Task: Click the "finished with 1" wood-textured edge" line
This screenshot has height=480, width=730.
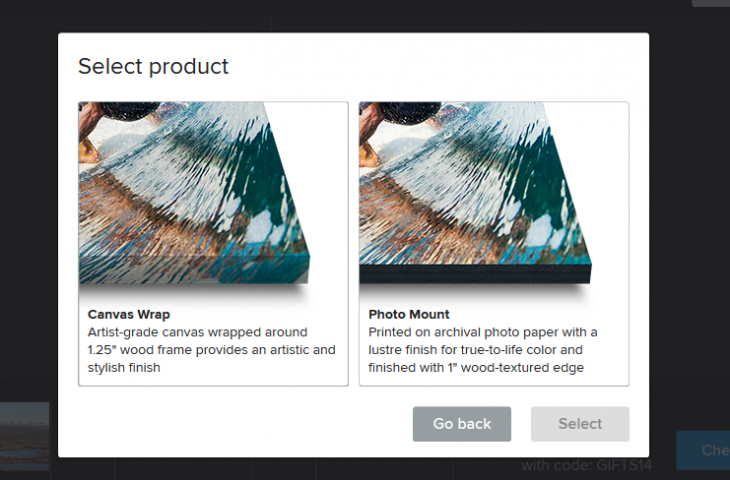Action: [x=475, y=368]
